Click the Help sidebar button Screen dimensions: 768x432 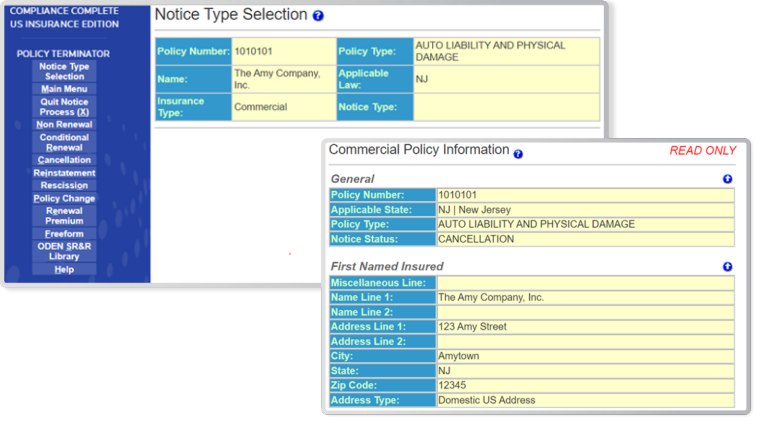point(64,269)
